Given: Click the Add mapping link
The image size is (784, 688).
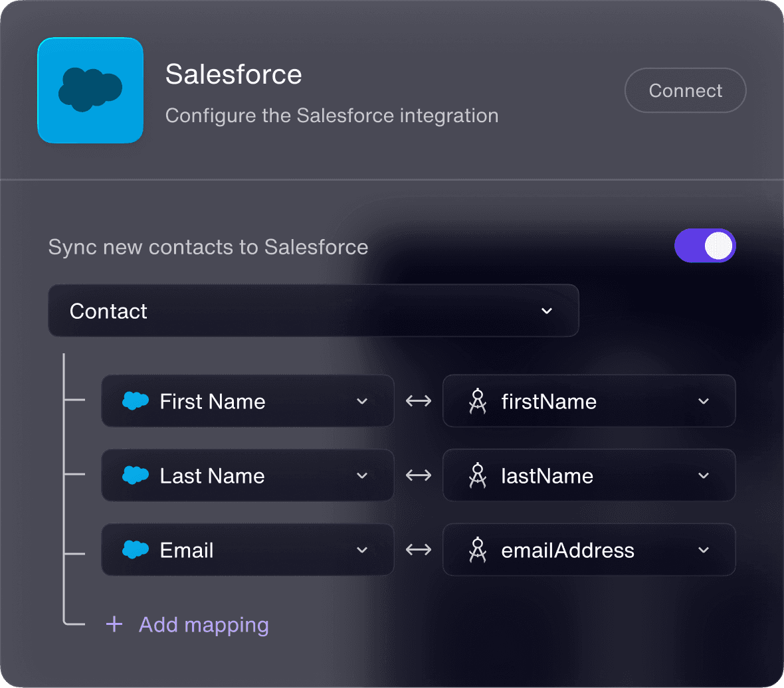Looking at the screenshot, I should pos(203,624).
